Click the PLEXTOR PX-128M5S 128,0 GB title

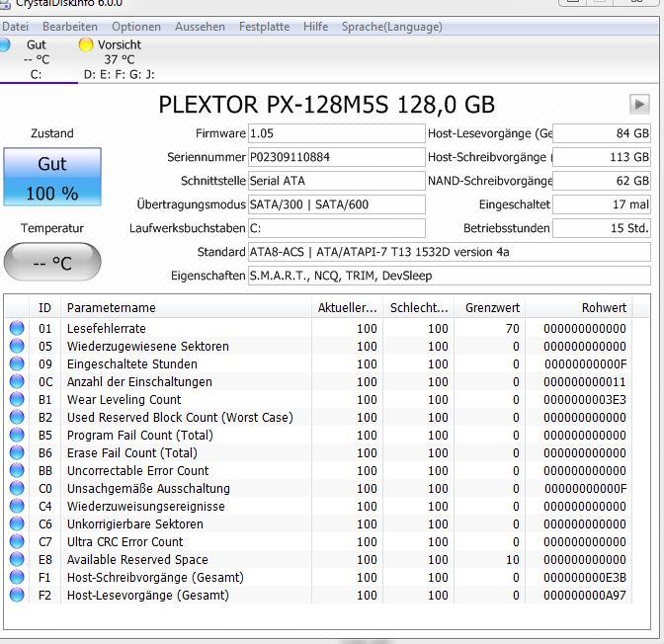(x=326, y=105)
